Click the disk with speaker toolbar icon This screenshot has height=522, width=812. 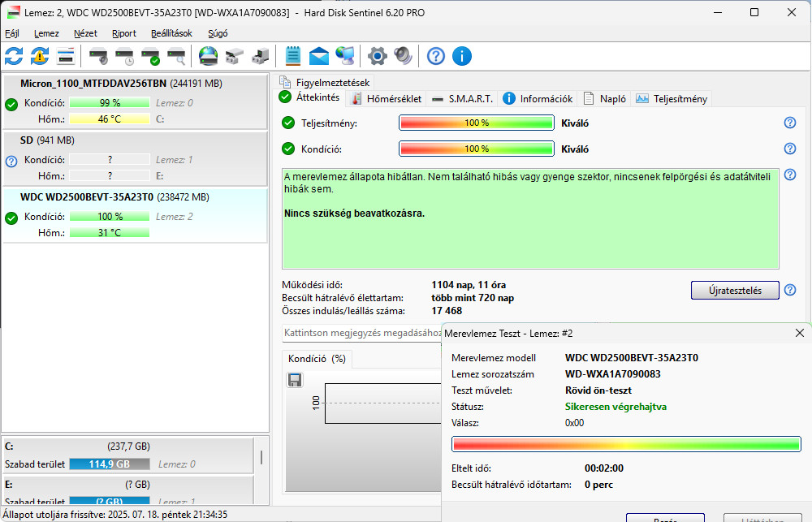point(98,56)
